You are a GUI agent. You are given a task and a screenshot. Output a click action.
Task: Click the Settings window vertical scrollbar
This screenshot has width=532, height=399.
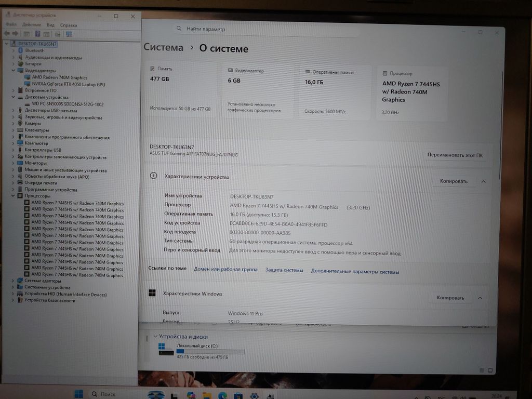501,126
